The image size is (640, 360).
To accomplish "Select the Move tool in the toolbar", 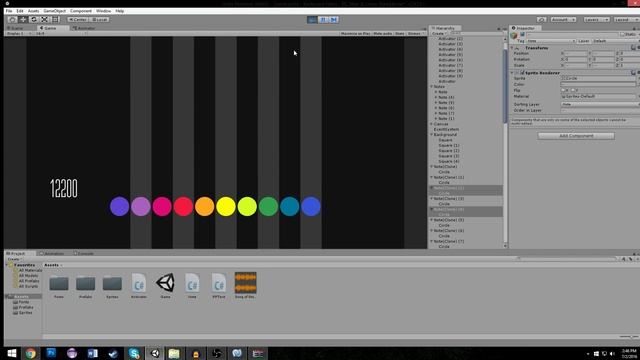I will 23,19.
